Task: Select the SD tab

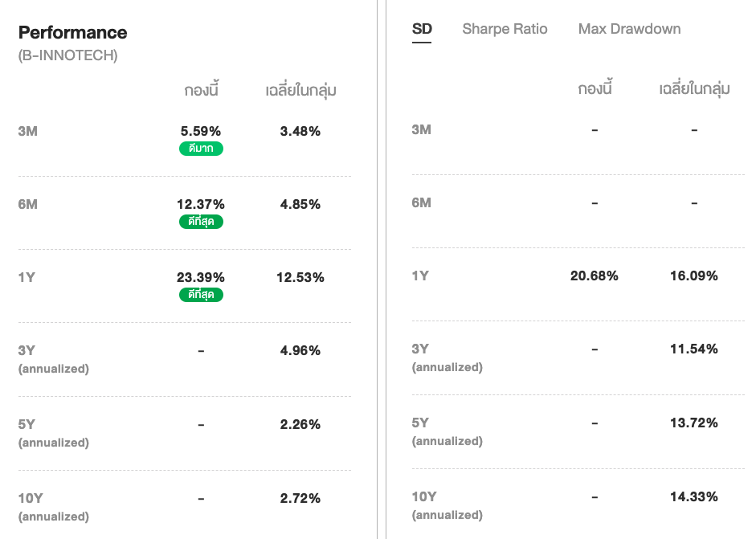Action: coord(422,29)
